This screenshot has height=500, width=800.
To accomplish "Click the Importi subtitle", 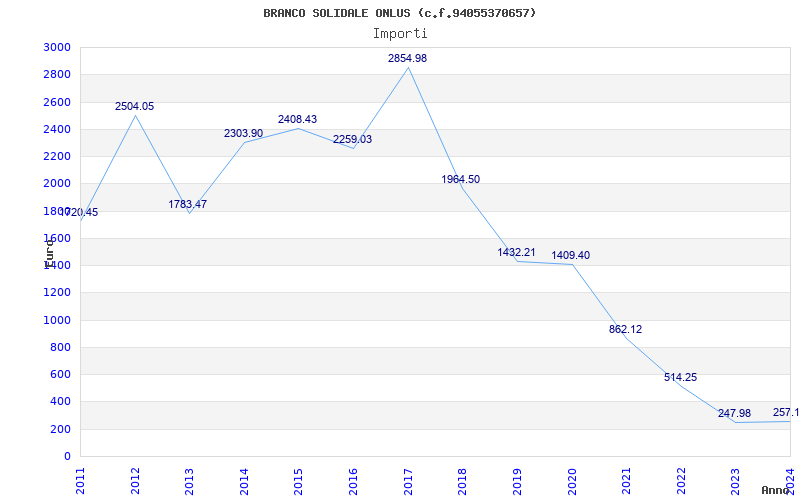I will [x=400, y=34].
